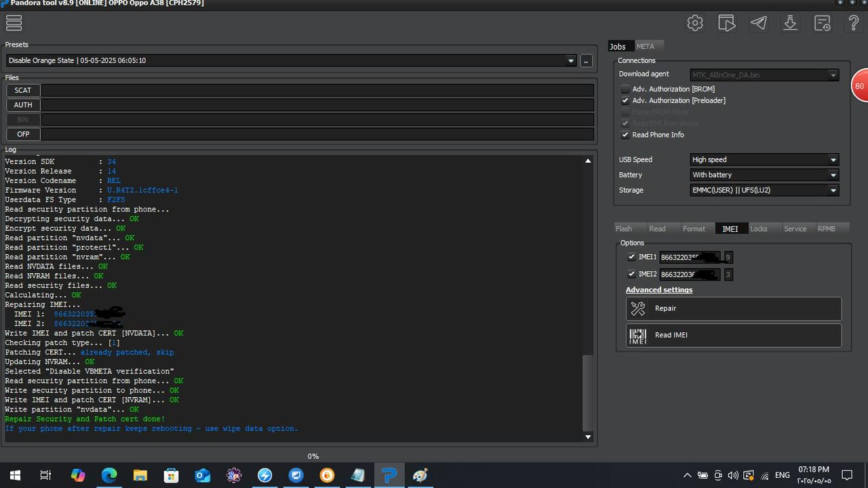Click the barcode icon on Read IMEI
This screenshot has width=868, height=488.
point(638,335)
